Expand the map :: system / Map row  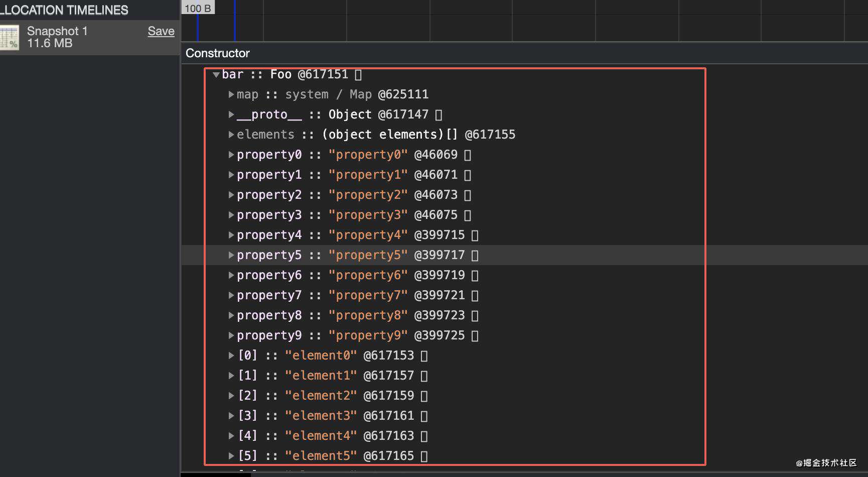[x=231, y=94]
